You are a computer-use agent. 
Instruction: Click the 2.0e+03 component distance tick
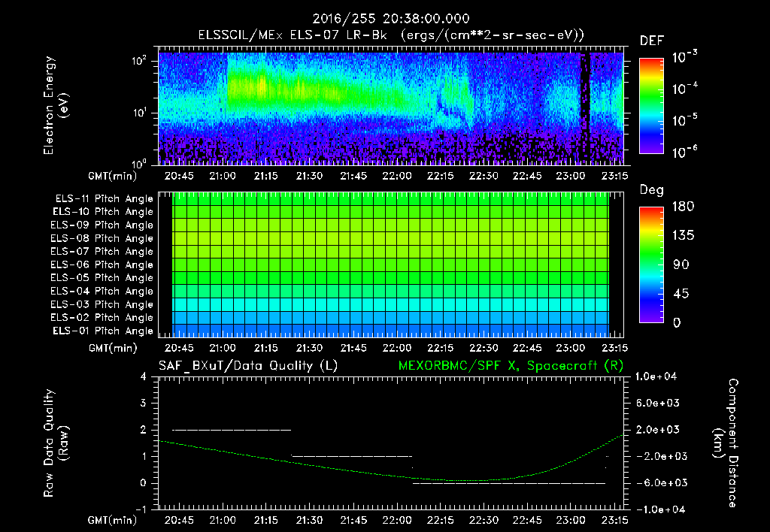(x=657, y=429)
